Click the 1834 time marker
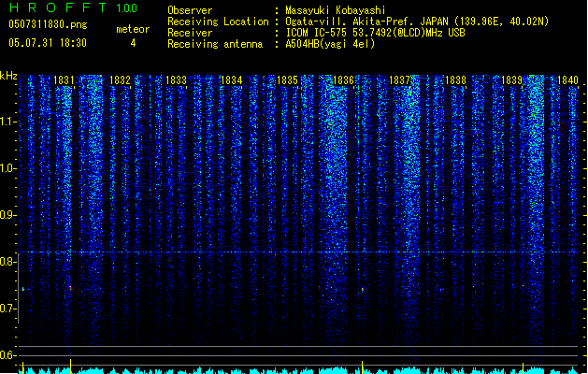The width and height of the screenshot is (588, 374). coord(232,80)
